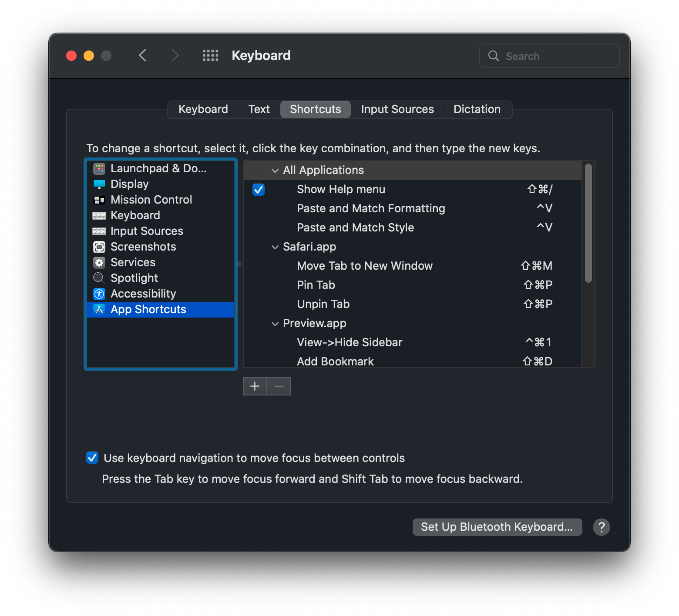
Task: Open the show-all preferences grid icon
Action: [210, 56]
